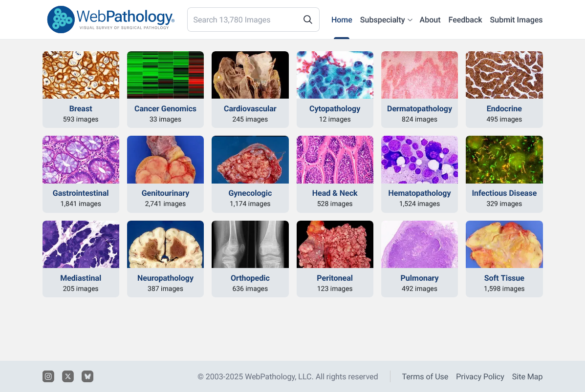Expand the Subspecialty dropdown menu
585x392 pixels.
(x=386, y=20)
